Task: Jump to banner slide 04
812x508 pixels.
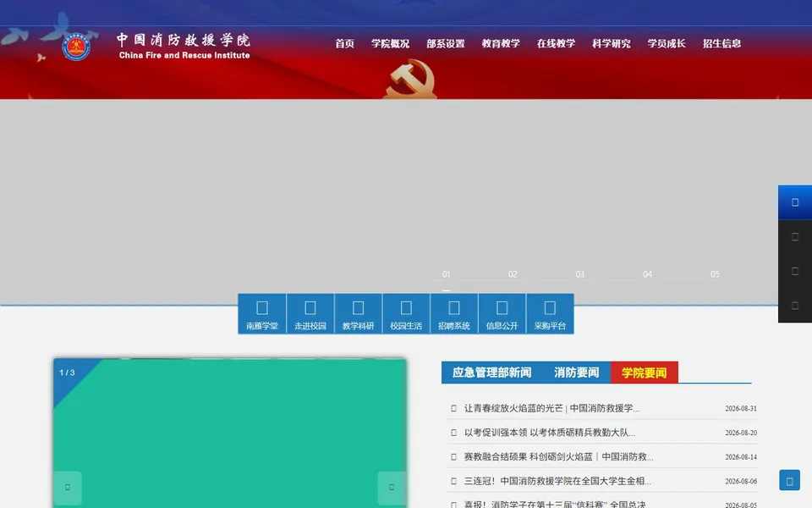Action: (647, 274)
